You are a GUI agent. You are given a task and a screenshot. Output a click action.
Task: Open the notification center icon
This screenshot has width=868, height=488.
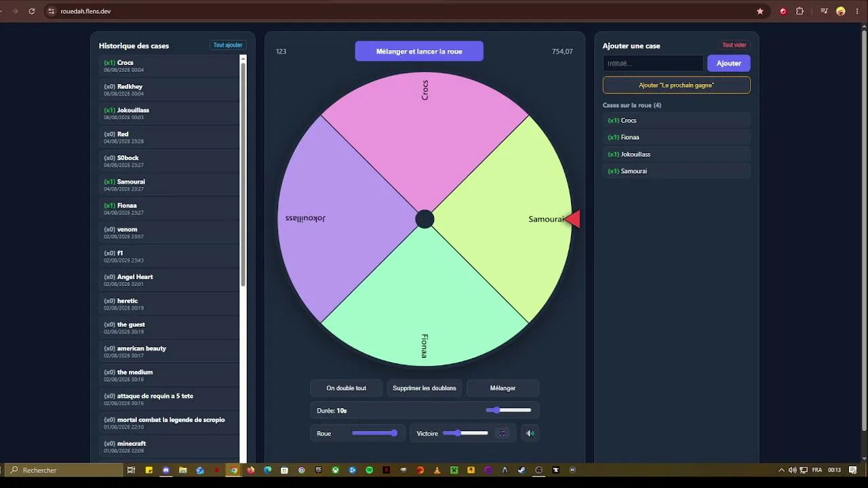[852, 470]
